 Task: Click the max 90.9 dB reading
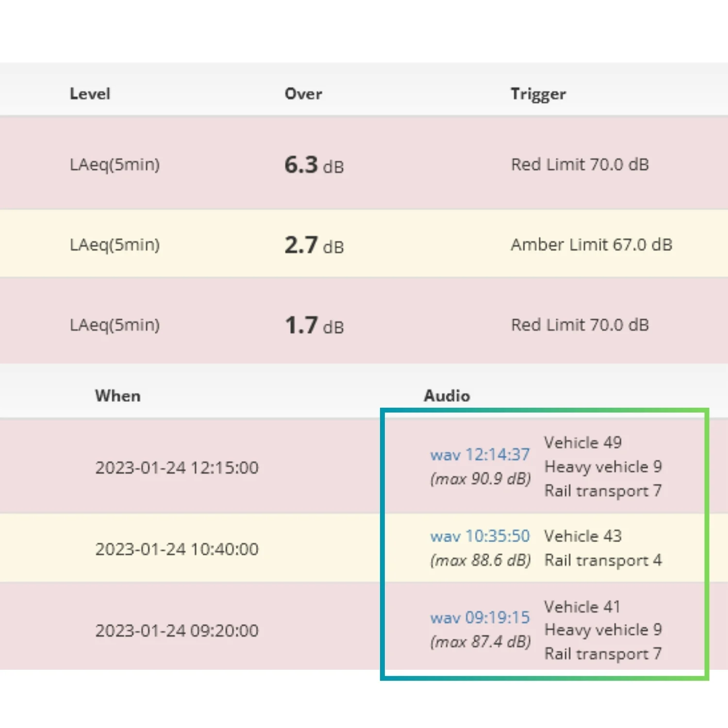pos(480,479)
